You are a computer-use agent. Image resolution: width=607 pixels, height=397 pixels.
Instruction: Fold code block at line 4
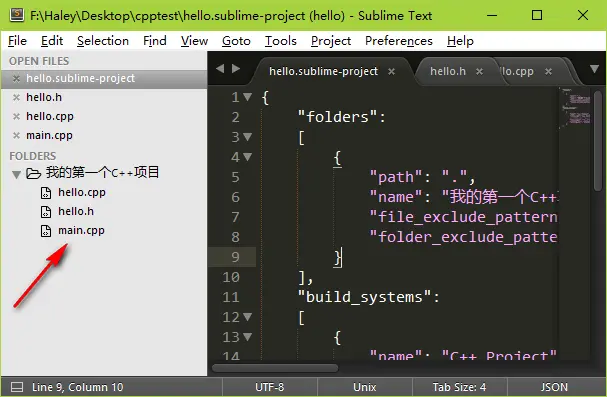[247, 156]
